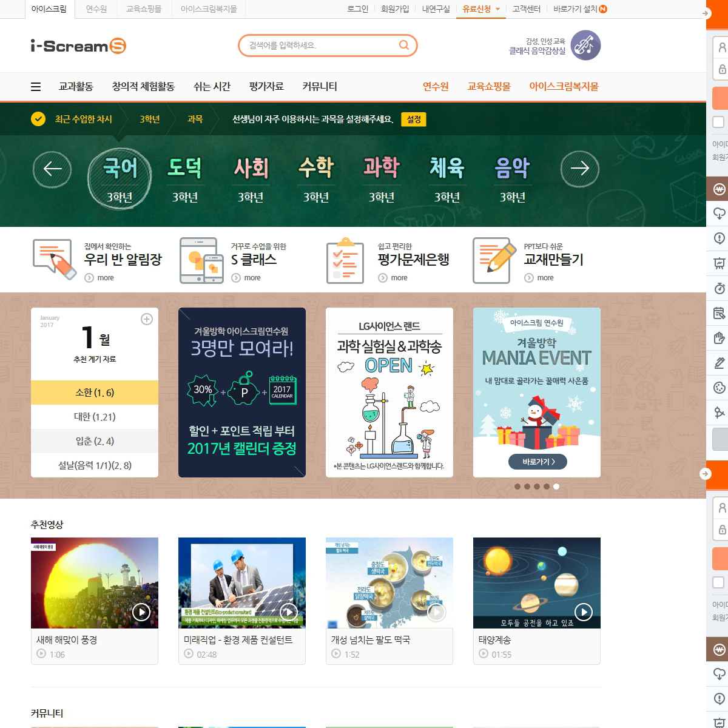The image size is (728, 728).
Task: Open the 평가자료 menu
Action: coord(266,87)
